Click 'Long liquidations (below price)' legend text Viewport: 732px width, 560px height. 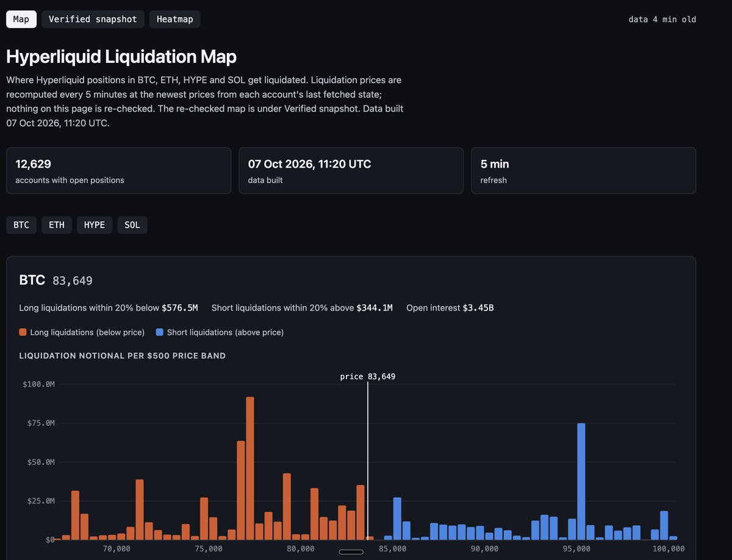tap(87, 332)
